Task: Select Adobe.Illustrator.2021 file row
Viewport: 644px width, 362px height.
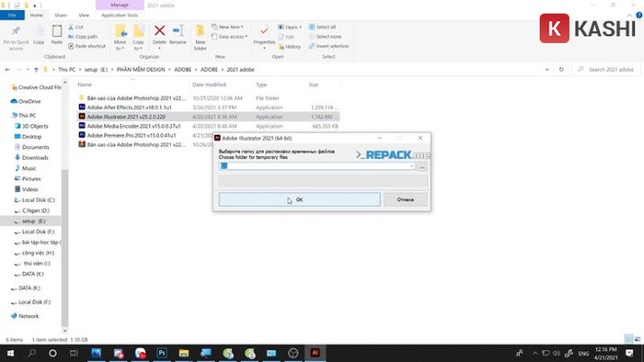Action: 209,117
